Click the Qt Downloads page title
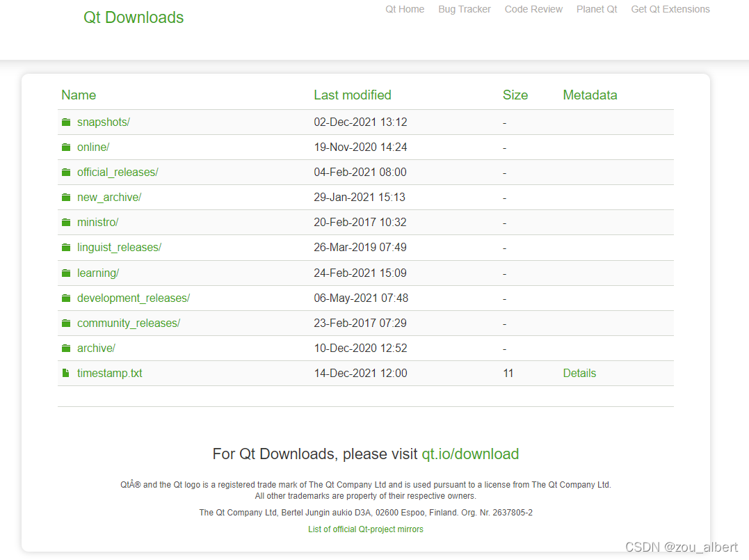The height and width of the screenshot is (560, 749). [x=134, y=17]
